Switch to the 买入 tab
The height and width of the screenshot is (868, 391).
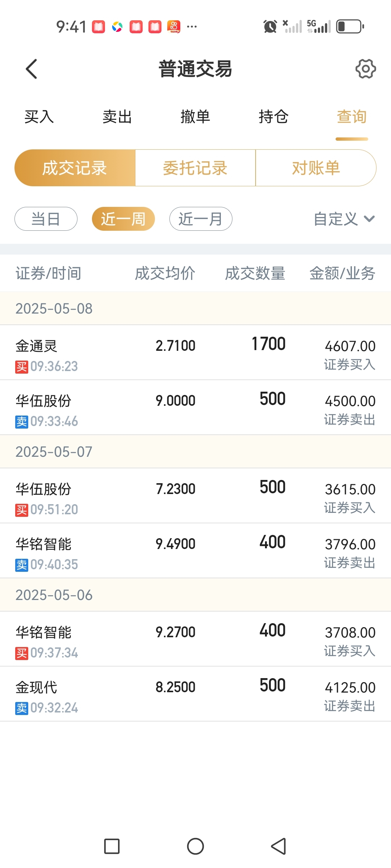tap(39, 117)
